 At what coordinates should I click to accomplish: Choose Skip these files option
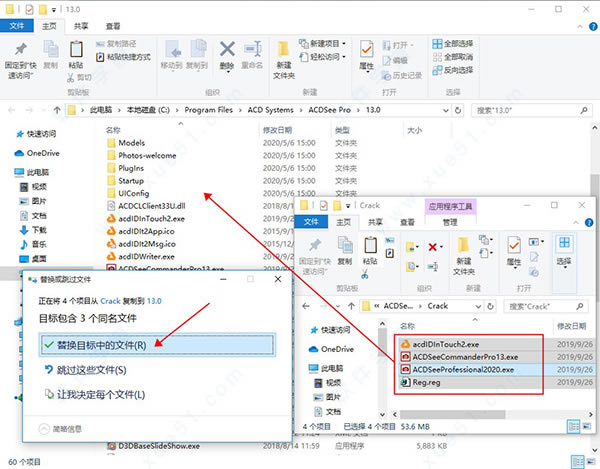pos(86,370)
